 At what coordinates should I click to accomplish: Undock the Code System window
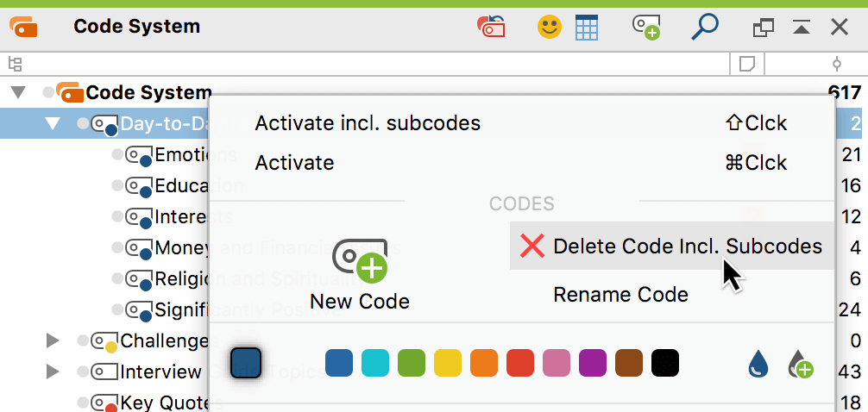coord(764,27)
